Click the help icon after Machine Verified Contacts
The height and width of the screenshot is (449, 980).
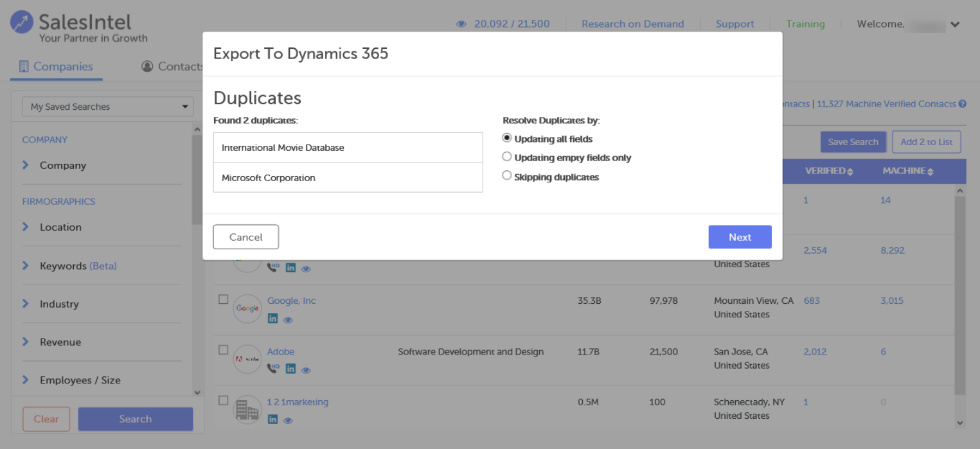click(x=962, y=104)
